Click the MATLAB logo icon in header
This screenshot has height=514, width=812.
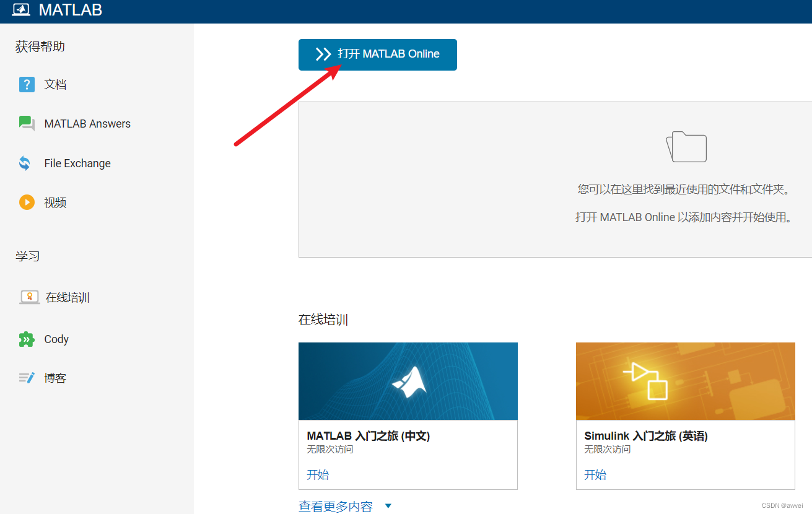coord(21,10)
